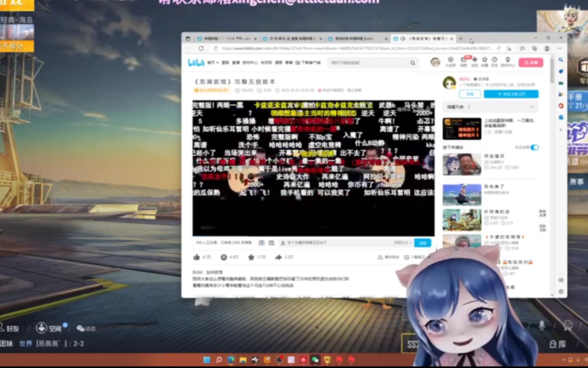Open the ad thumbnail above 接下来播放

click(x=462, y=129)
